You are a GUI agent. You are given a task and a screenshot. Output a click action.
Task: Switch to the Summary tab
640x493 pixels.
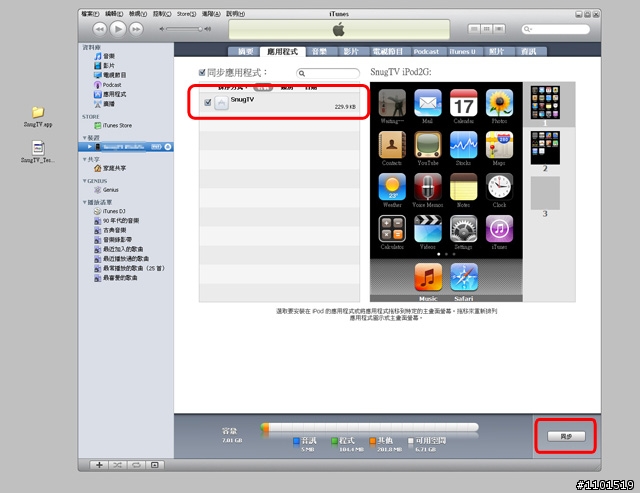tap(244, 51)
